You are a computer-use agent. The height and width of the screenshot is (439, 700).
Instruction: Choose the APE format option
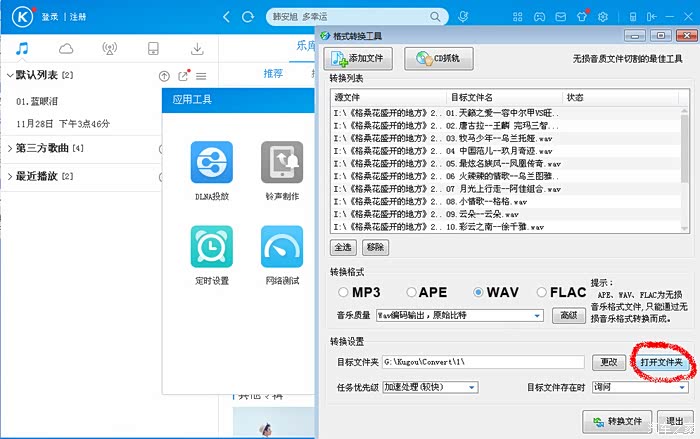click(411, 293)
